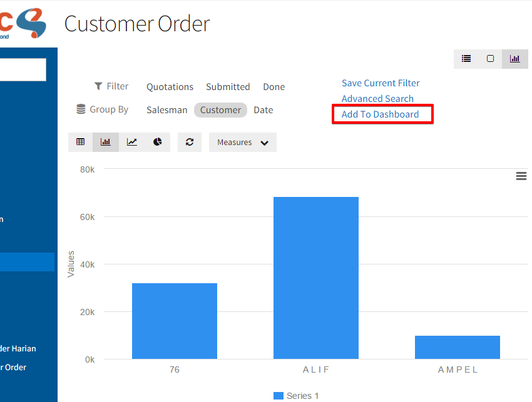Click Add To Dashboard link

[380, 114]
